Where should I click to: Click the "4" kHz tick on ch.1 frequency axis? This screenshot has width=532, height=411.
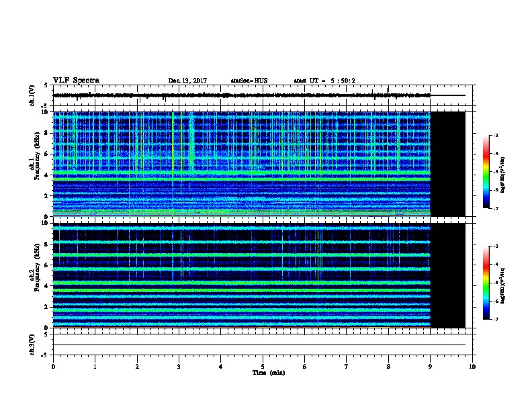click(47, 175)
